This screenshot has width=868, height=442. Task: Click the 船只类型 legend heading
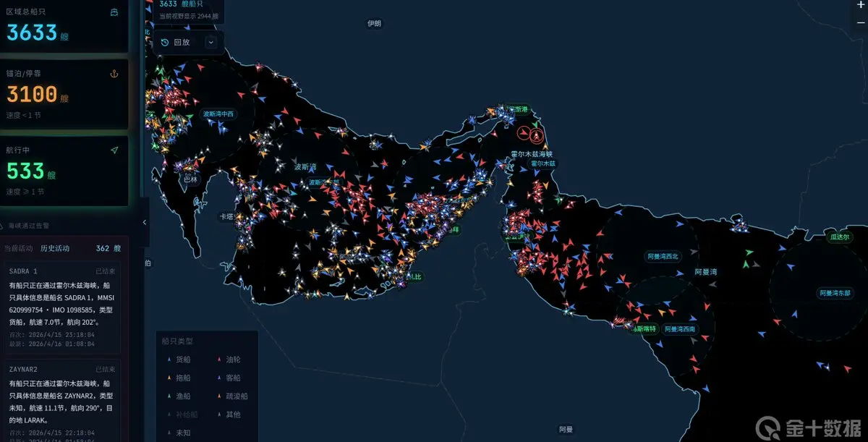tap(177, 341)
